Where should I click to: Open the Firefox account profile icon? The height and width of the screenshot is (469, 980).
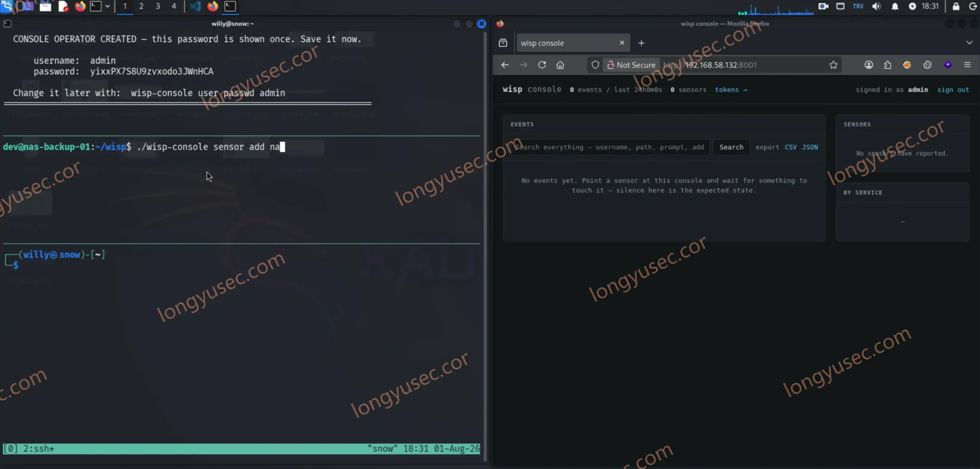[x=869, y=65]
